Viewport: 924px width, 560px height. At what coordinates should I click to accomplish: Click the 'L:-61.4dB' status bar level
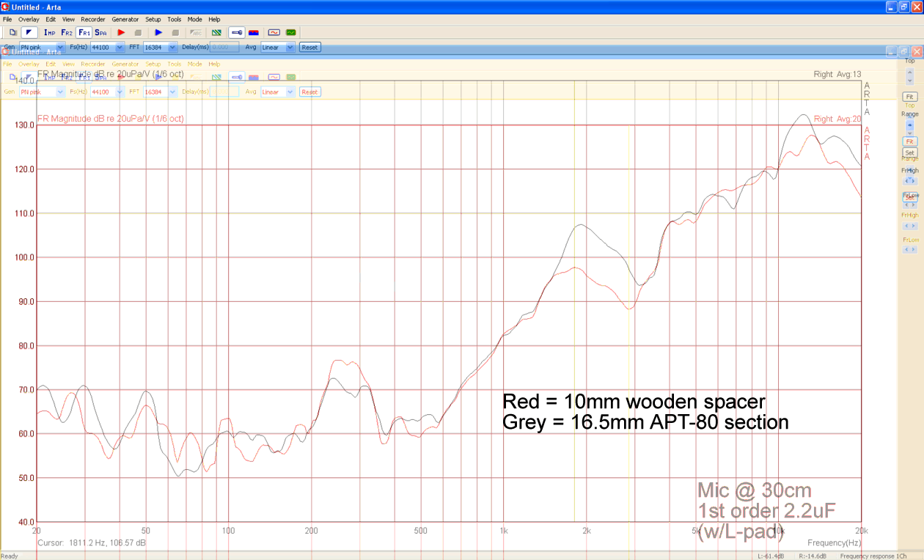(771, 556)
